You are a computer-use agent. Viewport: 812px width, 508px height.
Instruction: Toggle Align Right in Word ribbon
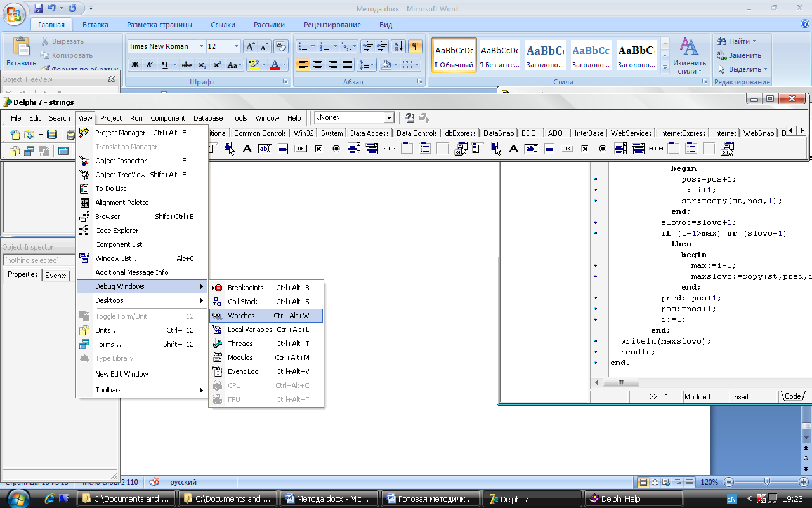pos(332,65)
